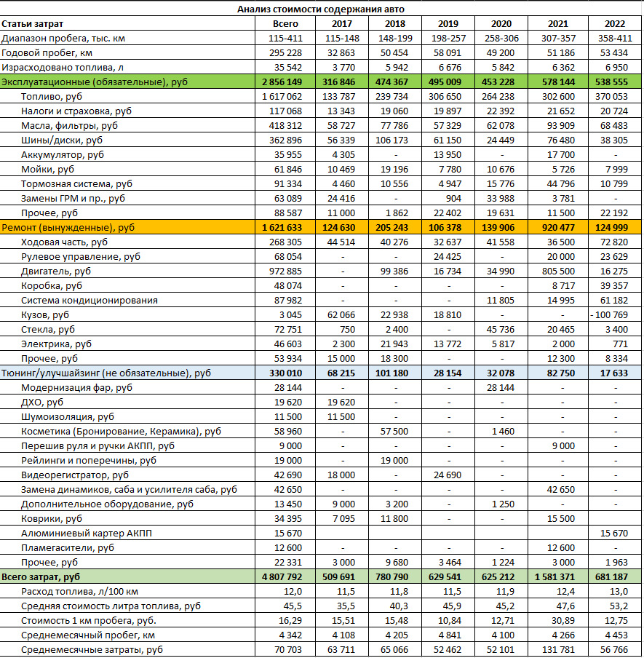Click the 'Алюминиевый картер АКПП' row label
644x658 pixels.
pyautogui.click(x=87, y=533)
